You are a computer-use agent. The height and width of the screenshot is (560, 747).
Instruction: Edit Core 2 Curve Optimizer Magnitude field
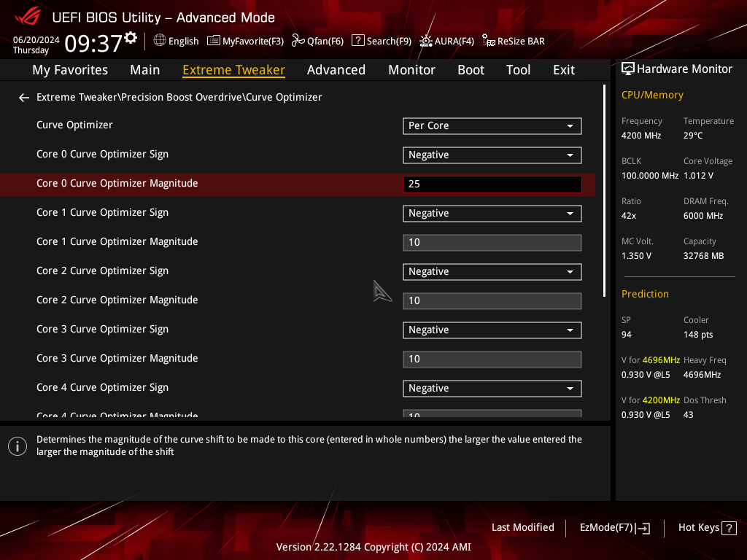[492, 301]
